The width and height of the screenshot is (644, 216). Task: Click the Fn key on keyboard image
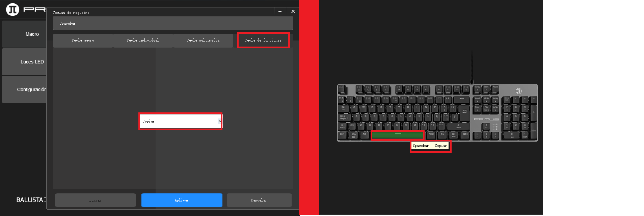pos(442,135)
